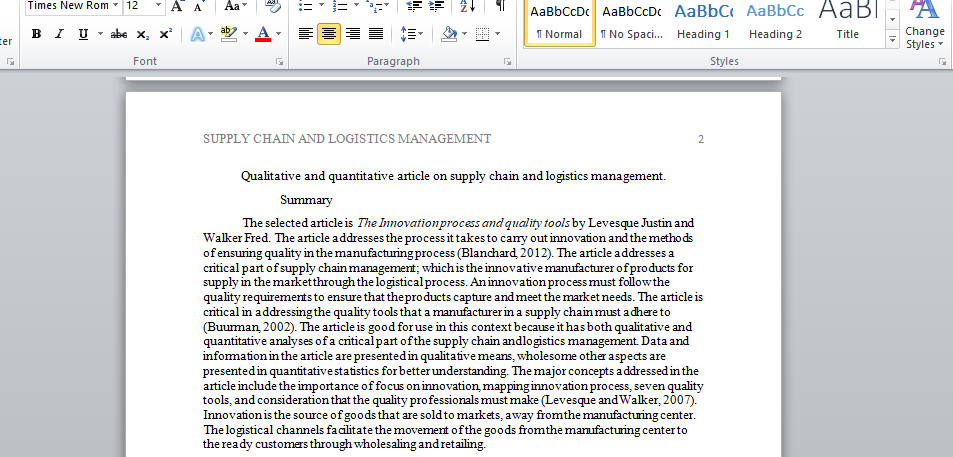Open the font name combo box

coord(73,6)
